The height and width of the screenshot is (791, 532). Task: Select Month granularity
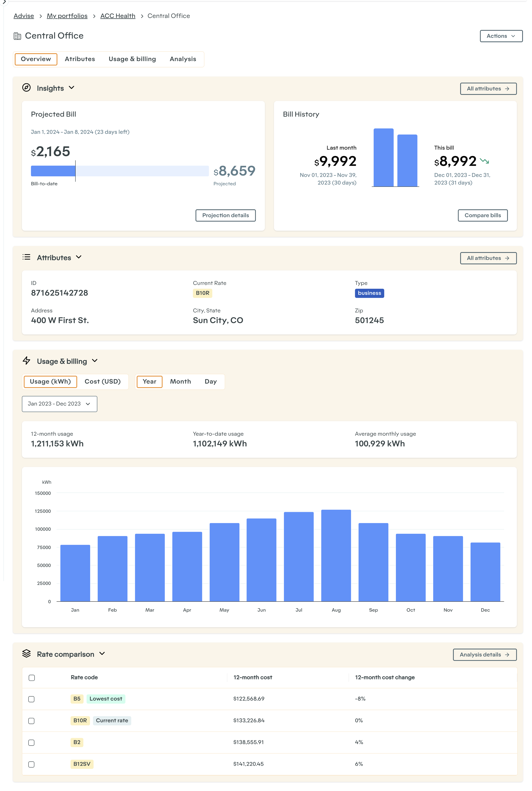pyautogui.click(x=181, y=382)
